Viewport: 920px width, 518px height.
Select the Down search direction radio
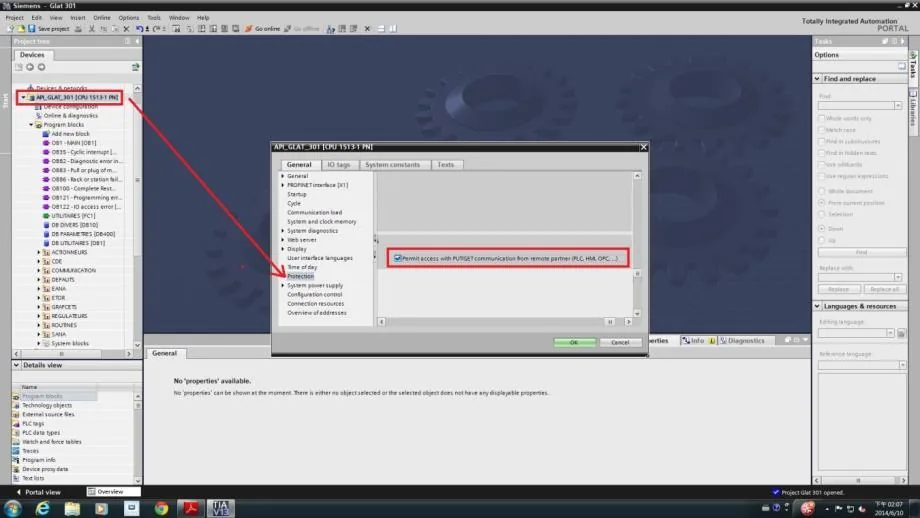821,228
